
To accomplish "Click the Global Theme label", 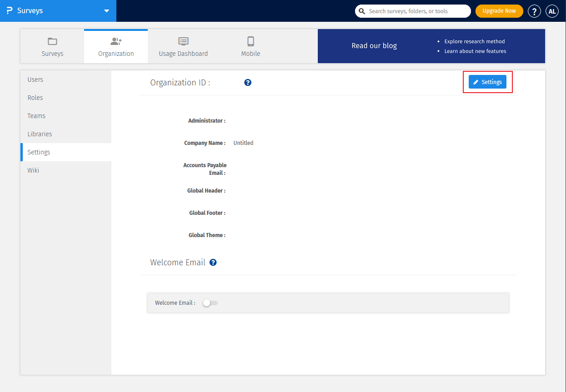I will point(207,235).
